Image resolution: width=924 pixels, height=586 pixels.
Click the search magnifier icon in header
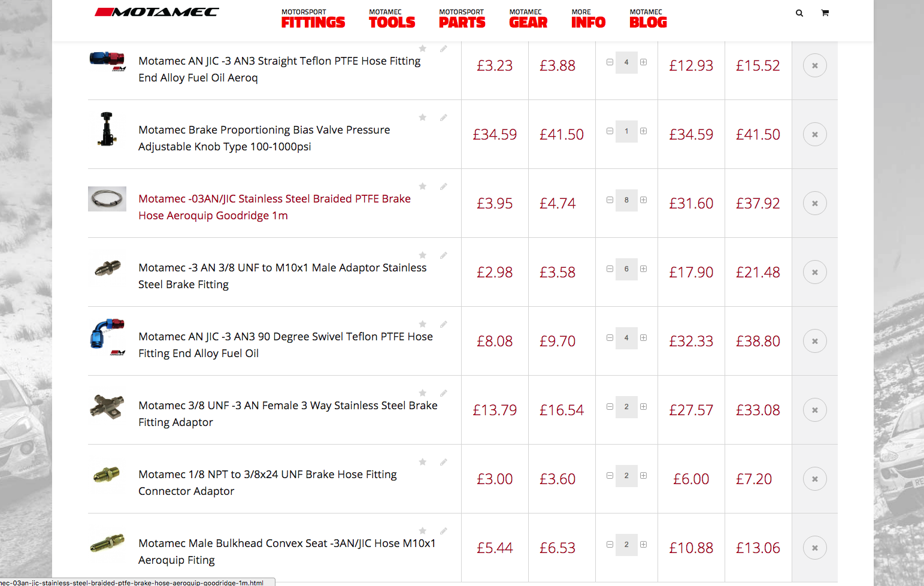click(x=799, y=13)
